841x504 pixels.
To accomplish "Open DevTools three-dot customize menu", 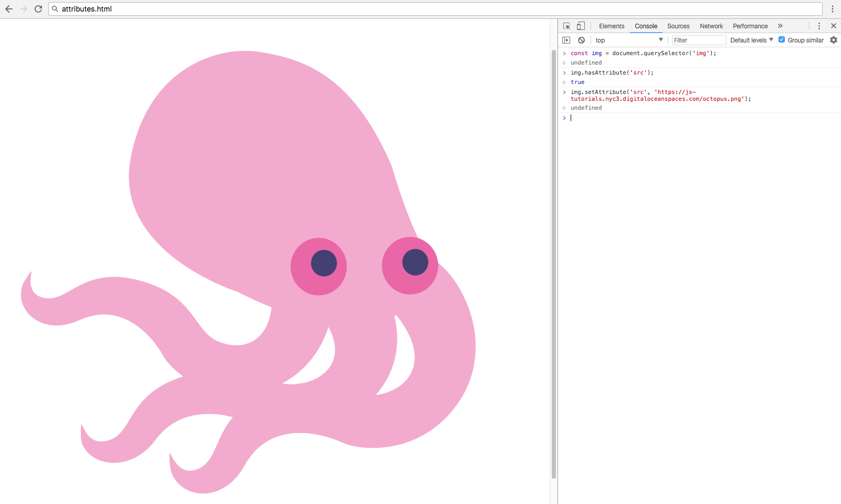I will [x=819, y=26].
